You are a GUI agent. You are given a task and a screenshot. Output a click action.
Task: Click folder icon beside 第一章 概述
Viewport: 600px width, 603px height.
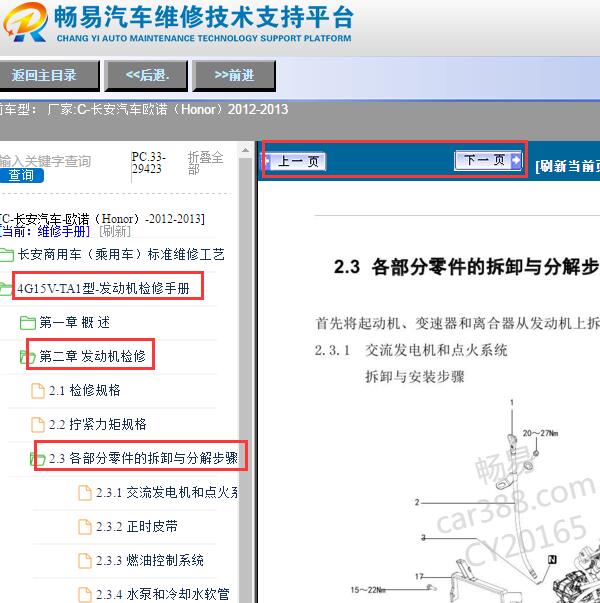click(x=28, y=323)
